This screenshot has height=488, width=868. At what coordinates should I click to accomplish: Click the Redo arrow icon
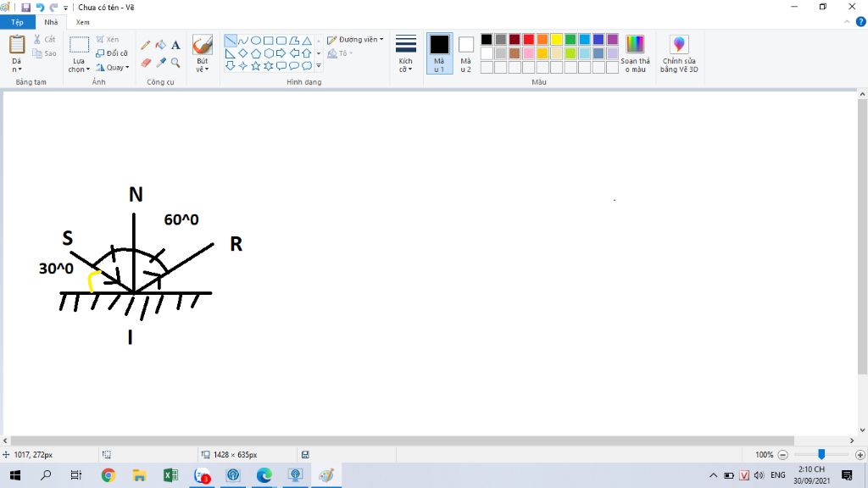(x=53, y=7)
